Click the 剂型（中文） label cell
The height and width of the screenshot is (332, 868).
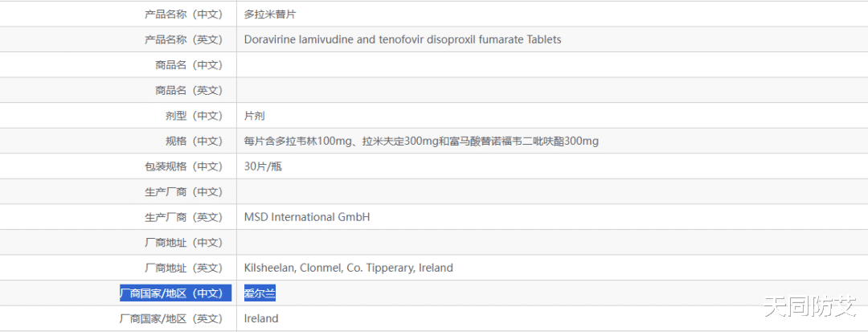(x=193, y=116)
